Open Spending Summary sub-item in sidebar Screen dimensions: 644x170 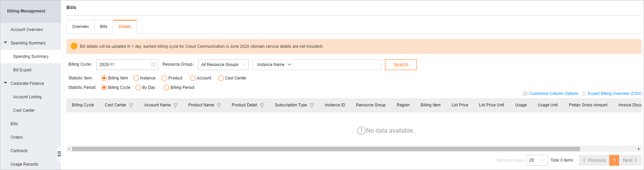31,57
